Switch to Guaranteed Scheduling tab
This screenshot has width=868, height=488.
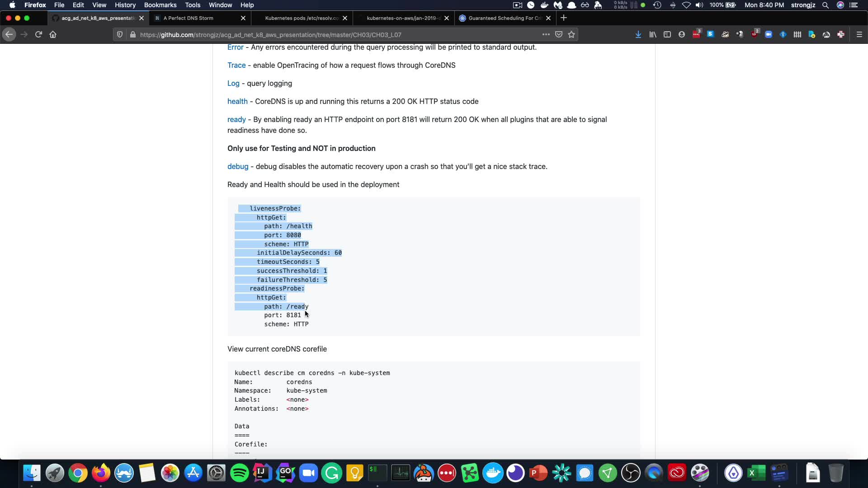click(502, 18)
